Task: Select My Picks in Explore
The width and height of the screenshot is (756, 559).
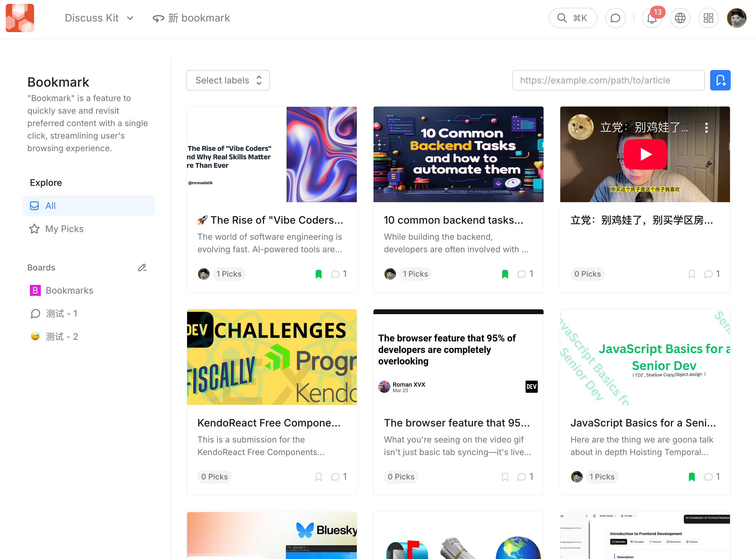Action: point(64,229)
